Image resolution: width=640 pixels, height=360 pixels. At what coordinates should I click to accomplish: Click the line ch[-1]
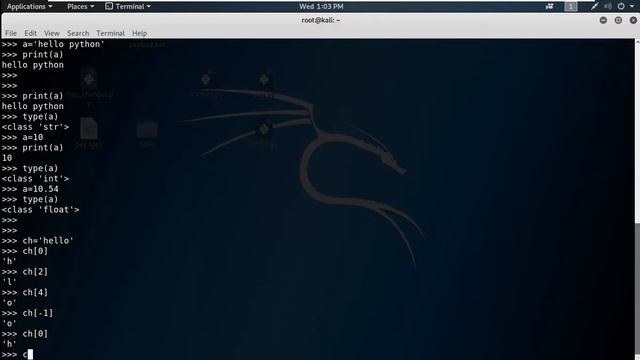[27, 313]
